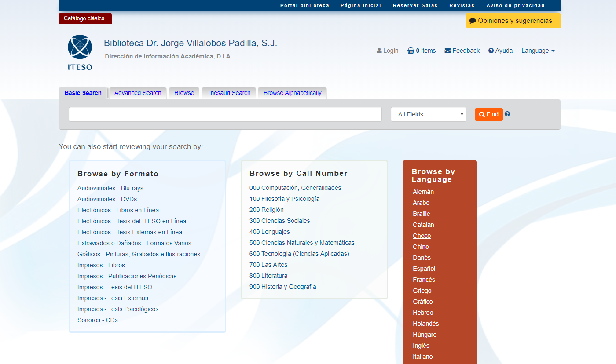Viewport: 616px width, 364px height.
Task: Open the All Fields search type dropdown
Action: (x=428, y=114)
